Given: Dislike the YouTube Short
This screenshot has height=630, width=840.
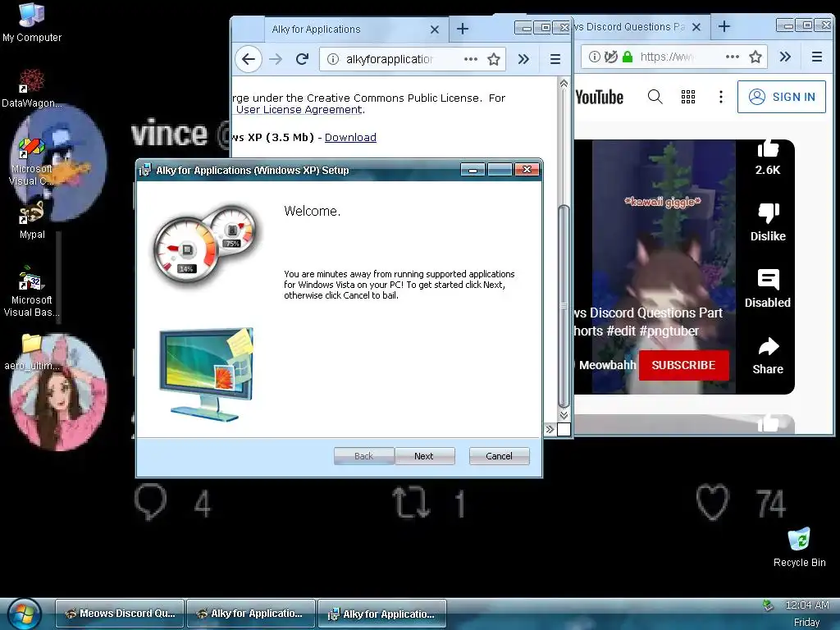Looking at the screenshot, I should pos(768,222).
